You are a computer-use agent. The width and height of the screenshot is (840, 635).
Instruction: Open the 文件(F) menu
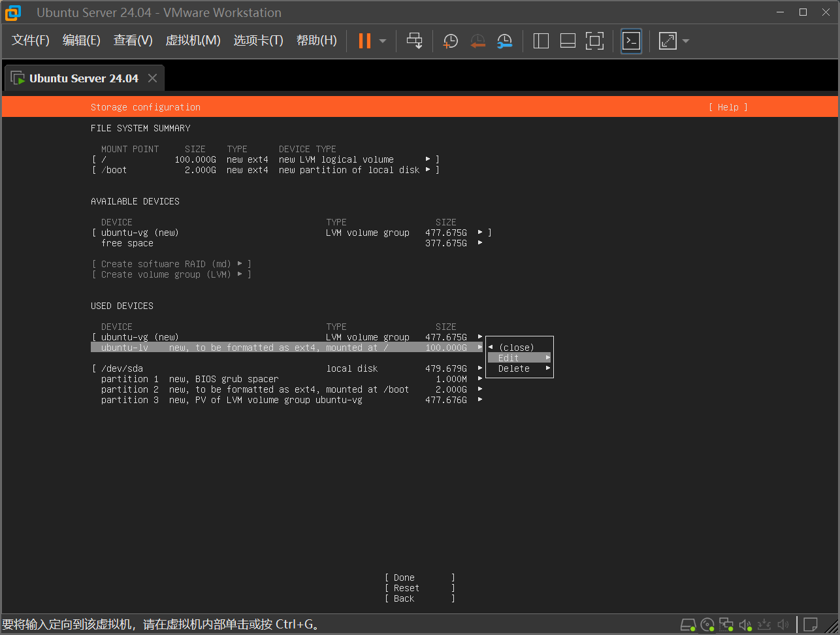coord(30,41)
